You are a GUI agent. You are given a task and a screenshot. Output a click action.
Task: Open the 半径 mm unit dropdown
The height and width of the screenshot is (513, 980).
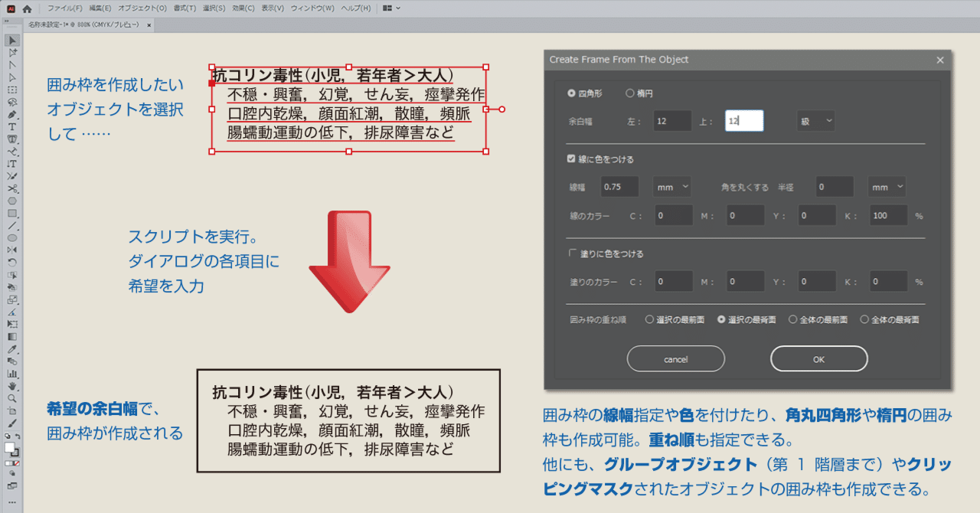click(885, 186)
